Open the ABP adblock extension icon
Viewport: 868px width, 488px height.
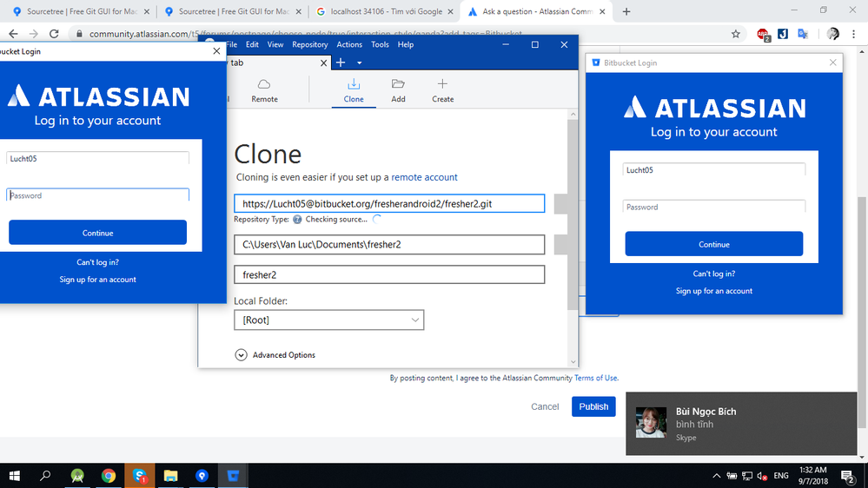click(x=764, y=35)
